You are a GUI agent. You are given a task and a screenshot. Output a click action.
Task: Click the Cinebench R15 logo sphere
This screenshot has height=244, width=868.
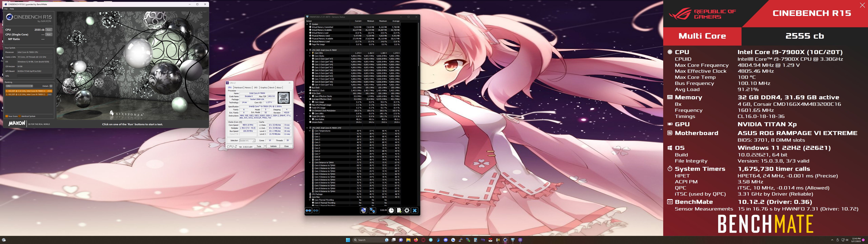(x=9, y=17)
